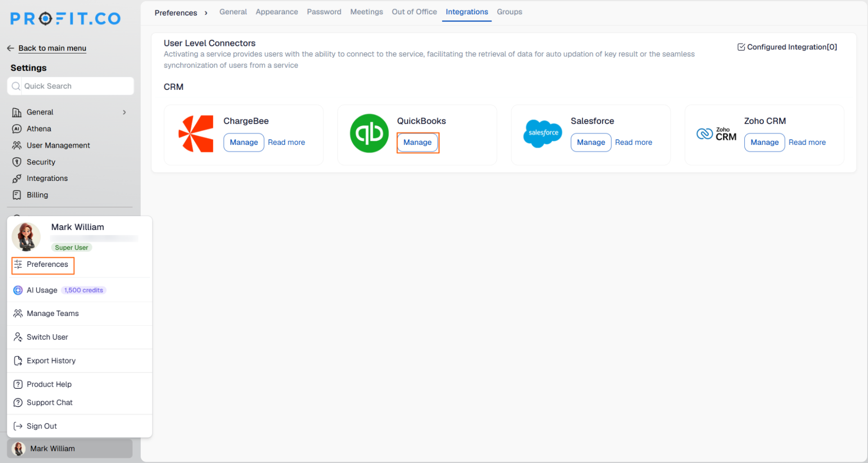The image size is (868, 463).
Task: Click the Mark William bar at sidebar bottom
Action: tap(70, 449)
